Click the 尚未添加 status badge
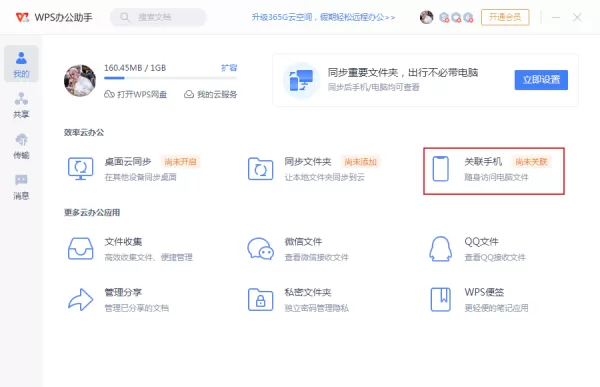 [x=360, y=162]
